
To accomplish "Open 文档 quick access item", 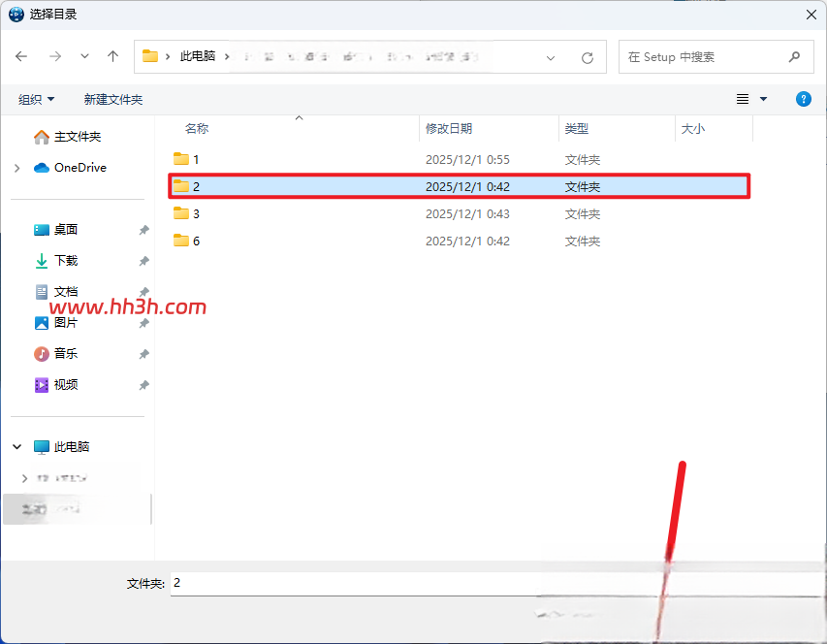I will 56,291.
